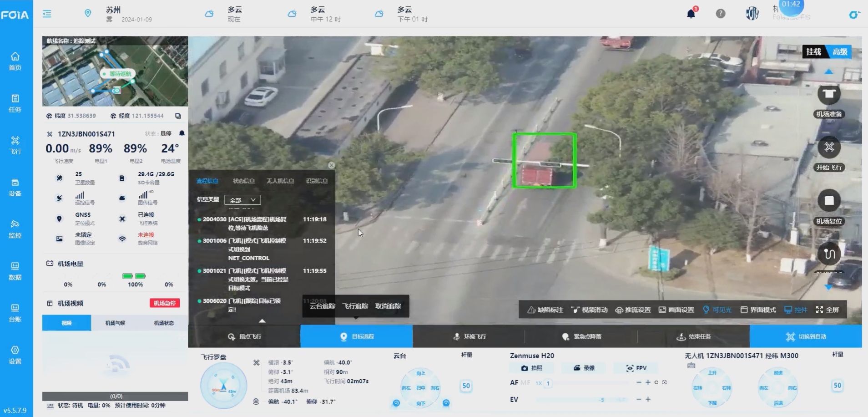
Task: Close the message log panel with X
Action: point(332,165)
